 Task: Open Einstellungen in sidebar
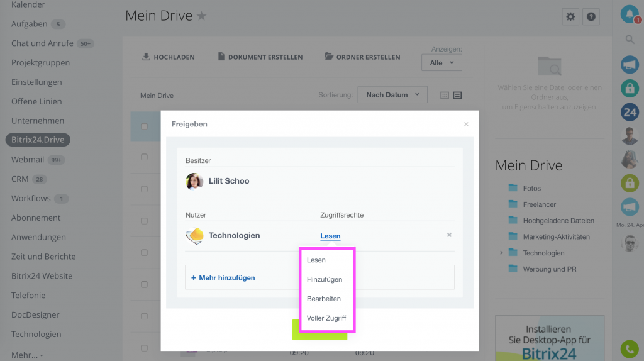[36, 82]
